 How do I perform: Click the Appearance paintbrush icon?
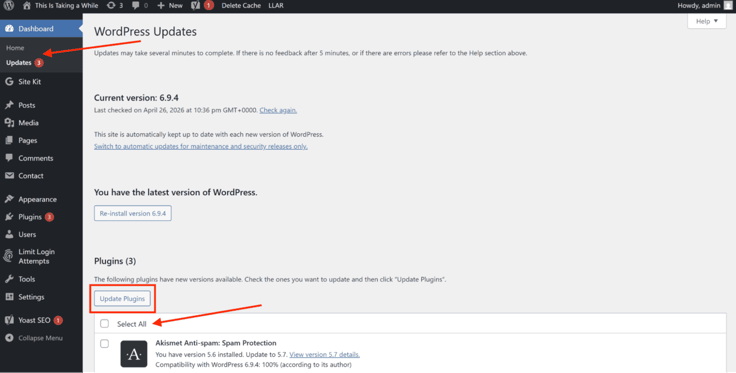9,199
